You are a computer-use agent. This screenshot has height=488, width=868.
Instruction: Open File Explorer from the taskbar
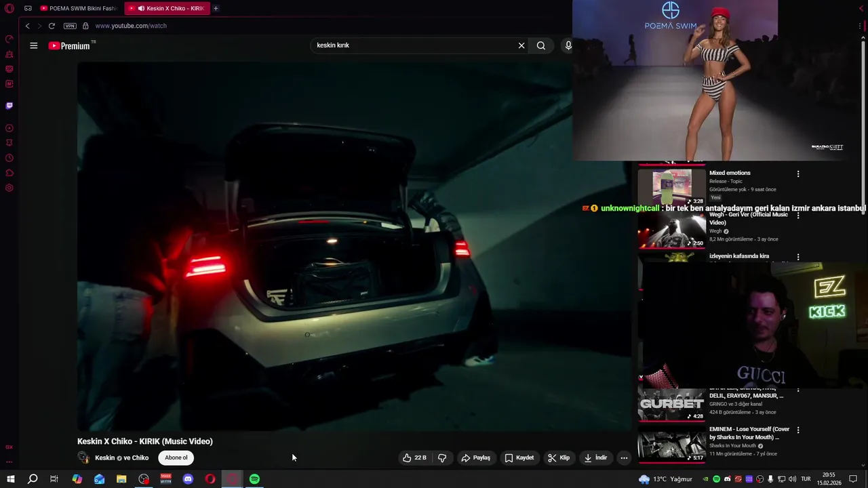(121, 479)
